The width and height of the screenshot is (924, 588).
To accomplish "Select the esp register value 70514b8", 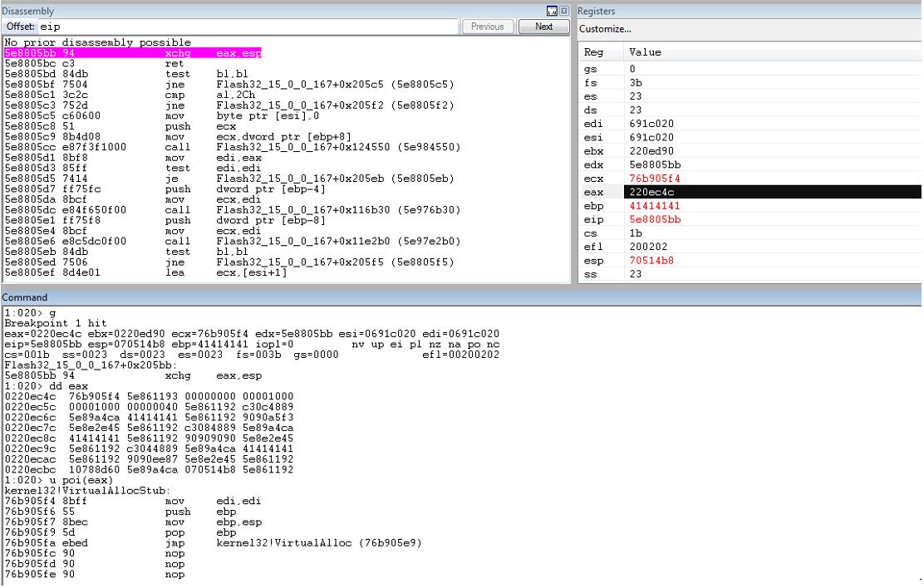I will pos(651,261).
